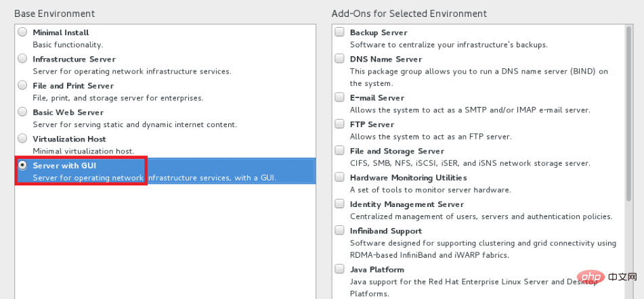
Task: Tick the FTP Server checkbox
Action: (339, 124)
